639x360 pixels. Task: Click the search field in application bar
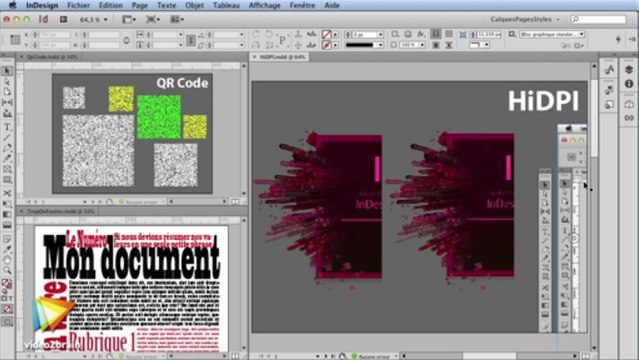click(x=598, y=19)
